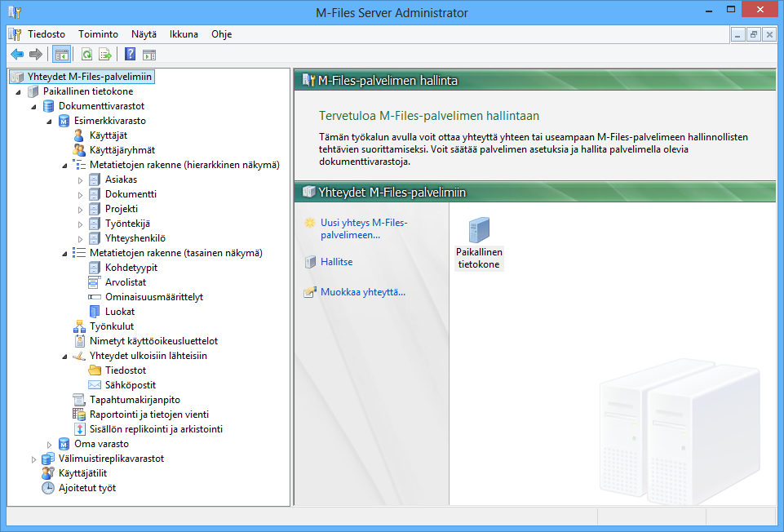Open the Ikkuna menu
This screenshot has width=784, height=532.
tap(184, 34)
